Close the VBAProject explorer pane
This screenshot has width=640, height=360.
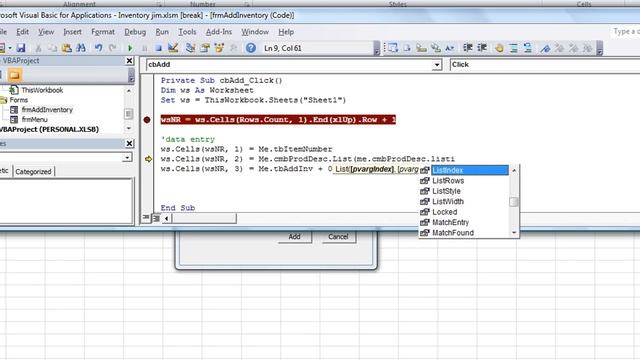tap(129, 61)
